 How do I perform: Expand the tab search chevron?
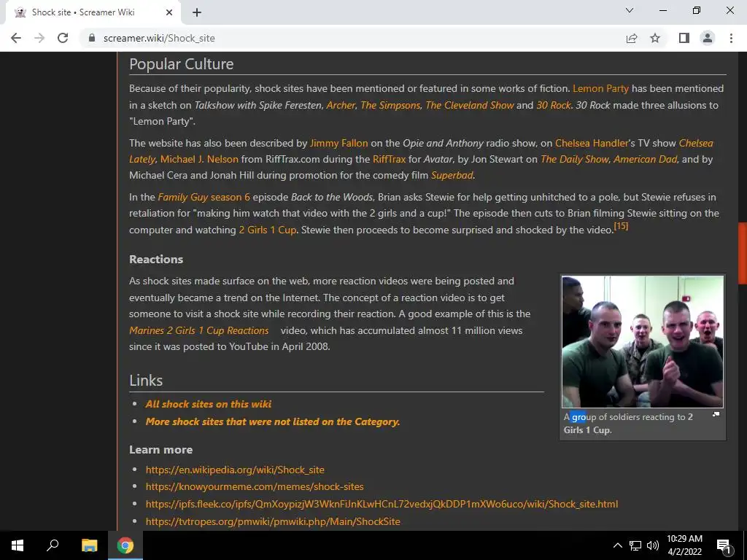630,10
